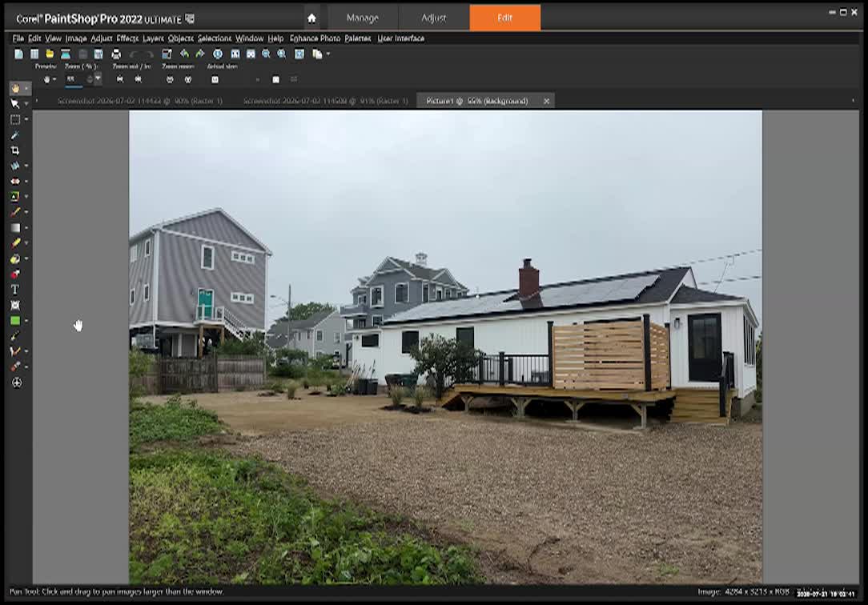868x605 pixels.
Task: Click the Zoom more in button
Action: pos(188,80)
